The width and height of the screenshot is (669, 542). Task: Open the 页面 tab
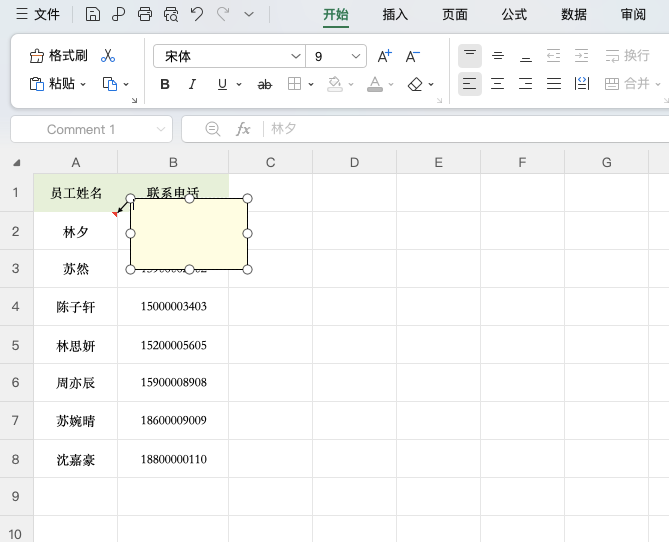coord(455,15)
